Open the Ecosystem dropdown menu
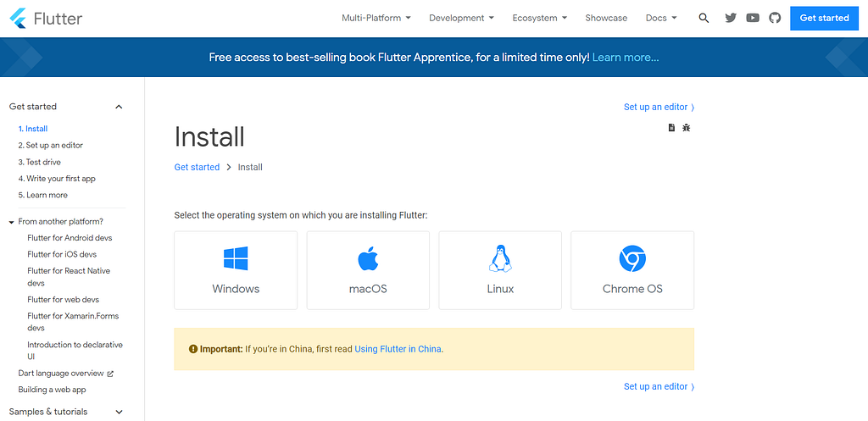Screen dimensions: 868x421 [x=540, y=18]
